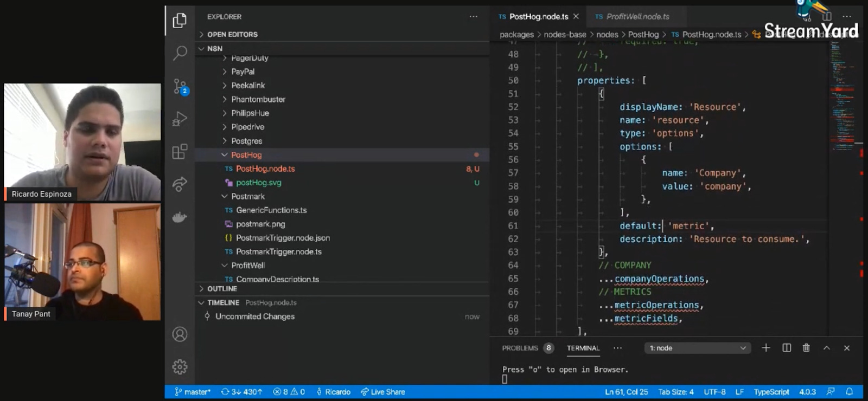Collapse the TIMELINE section
868x401 pixels.
342,302
